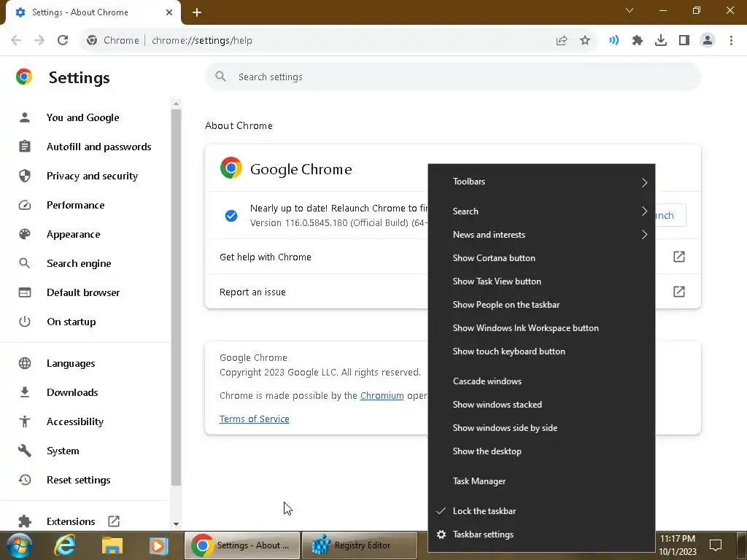Image resolution: width=747 pixels, height=560 pixels.
Task: Select Show the desktop
Action: coord(542,451)
